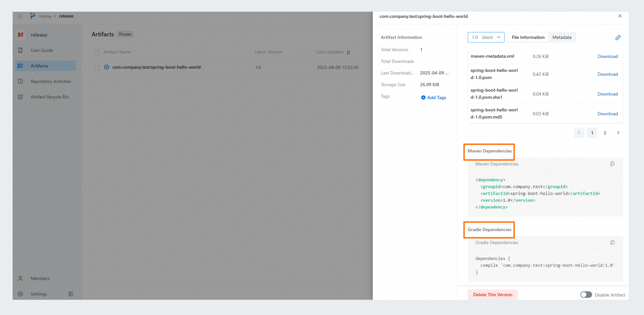Screen dimensions: 644x315
Task: Open Artifact Recycle Bin in sidebar
Action: coord(50,97)
